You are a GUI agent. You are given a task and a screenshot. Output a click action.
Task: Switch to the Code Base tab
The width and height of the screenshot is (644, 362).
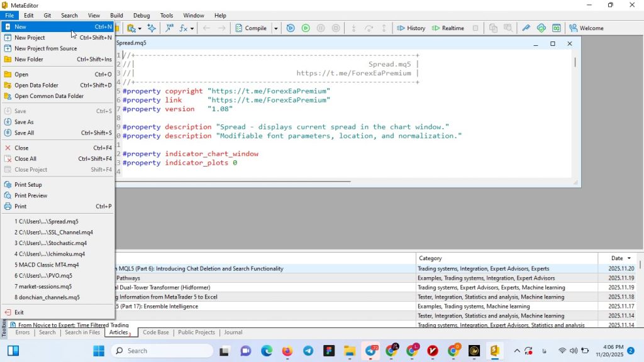click(156, 332)
